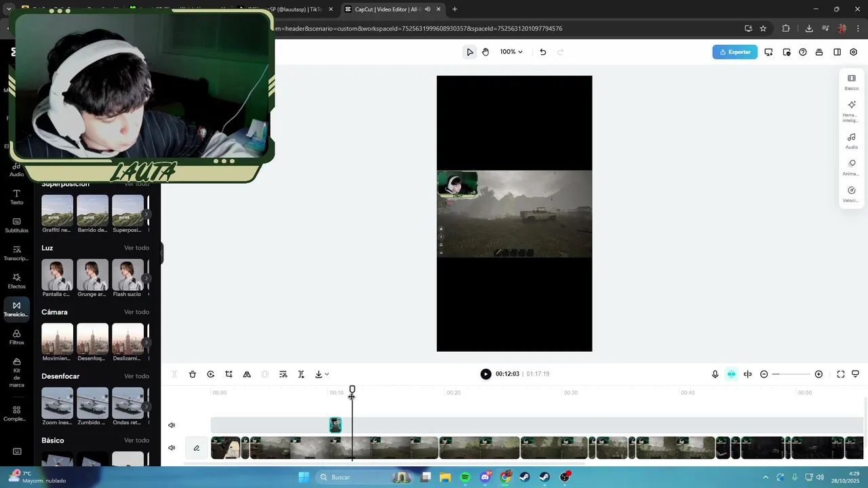Screen dimensions: 868x488
Task: Open the Audio properties panel on right
Action: click(x=852, y=141)
